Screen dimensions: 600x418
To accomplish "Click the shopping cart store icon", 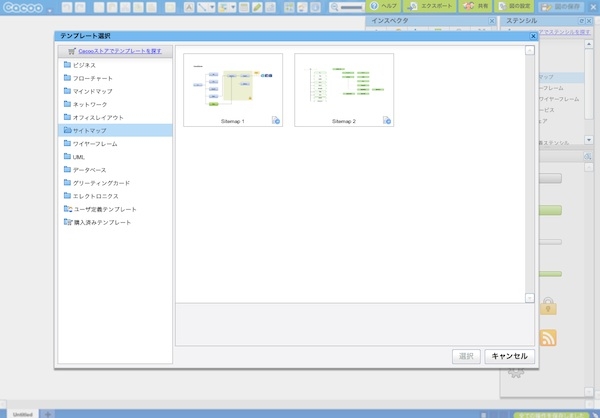I will click(72, 51).
